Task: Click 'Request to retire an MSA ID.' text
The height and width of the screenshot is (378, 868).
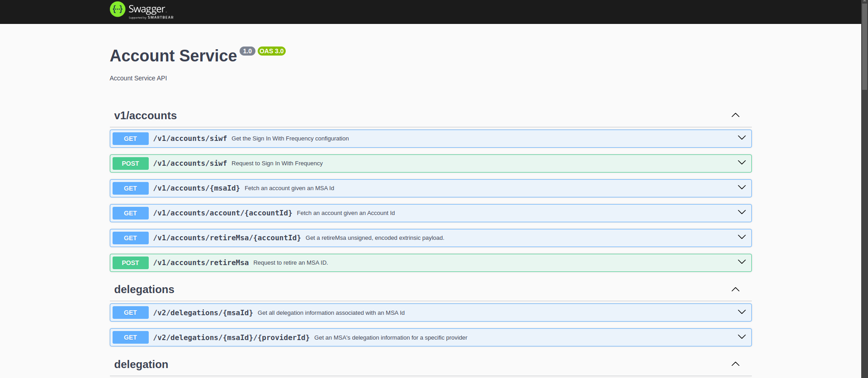Action: [291, 263]
